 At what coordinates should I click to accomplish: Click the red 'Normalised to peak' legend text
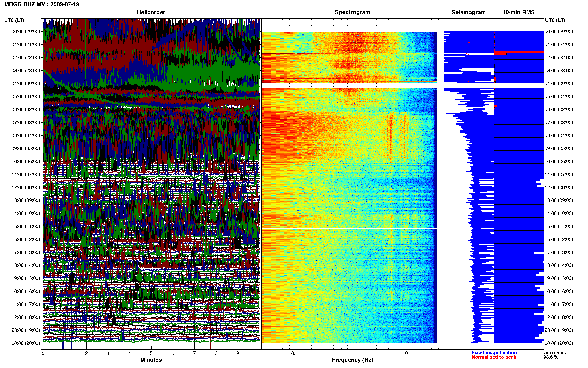coord(494,357)
